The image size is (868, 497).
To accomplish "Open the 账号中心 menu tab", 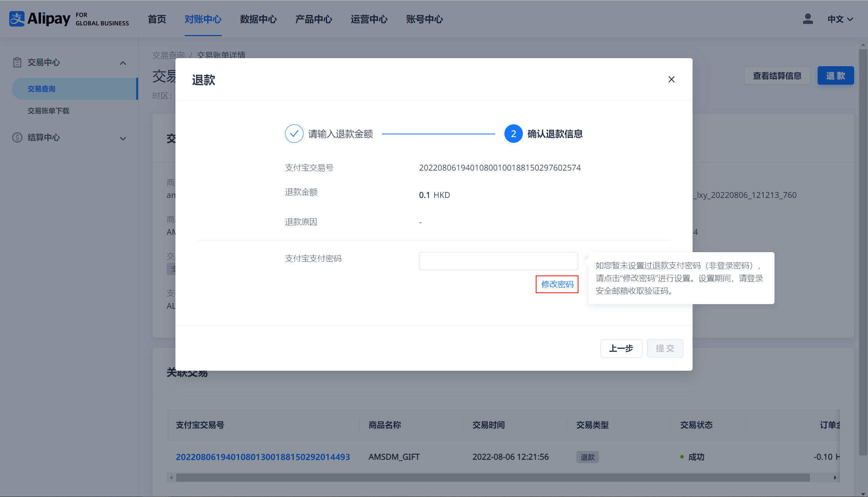I will point(424,19).
